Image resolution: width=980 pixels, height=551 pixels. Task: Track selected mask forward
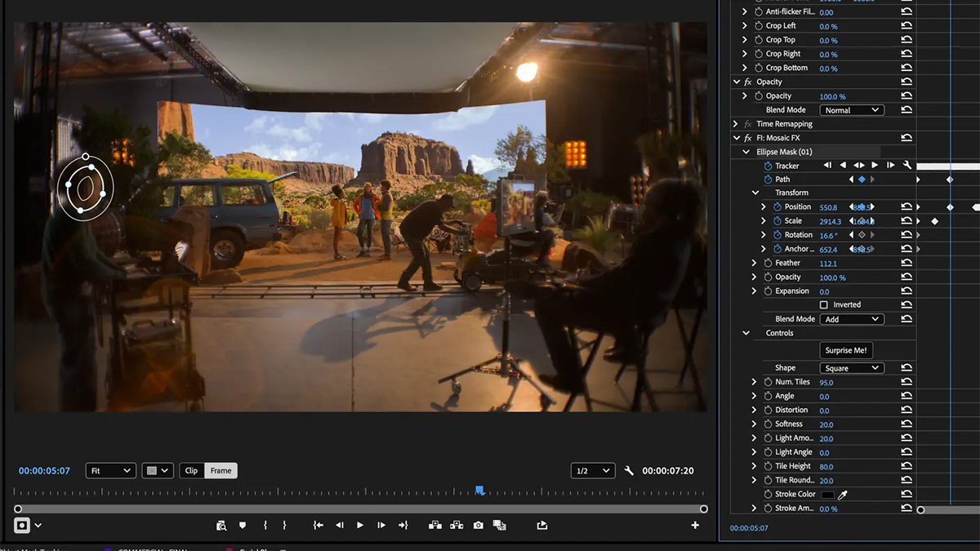pos(875,166)
